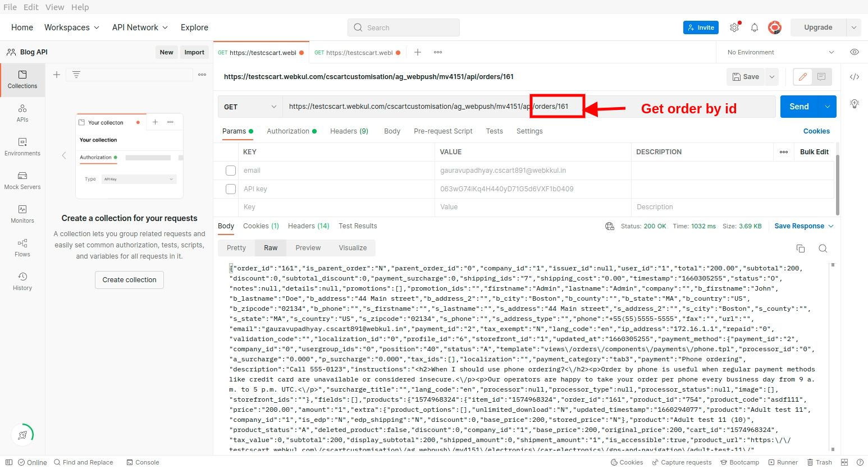The image size is (868, 469).
Task: Enable the API key parameter checkbox
Action: point(230,188)
